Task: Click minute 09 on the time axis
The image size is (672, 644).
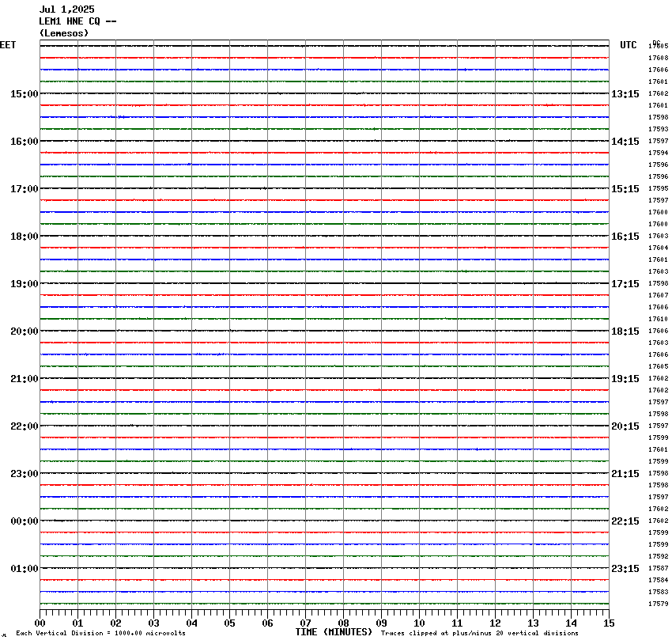Action: pyautogui.click(x=381, y=623)
